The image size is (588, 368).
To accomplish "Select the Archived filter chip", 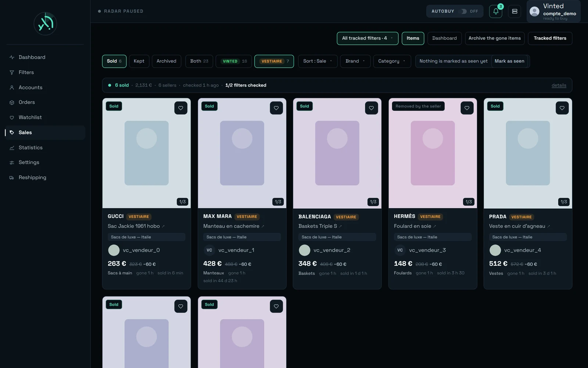I will click(166, 61).
